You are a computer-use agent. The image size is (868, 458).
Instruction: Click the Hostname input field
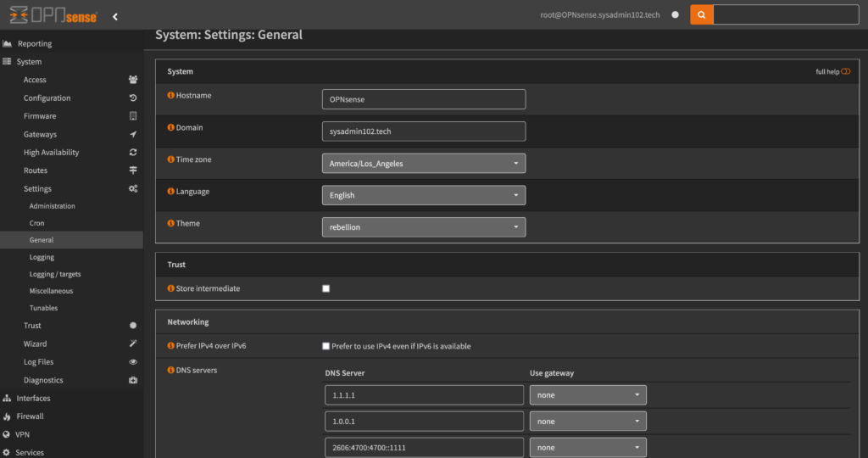[424, 99]
